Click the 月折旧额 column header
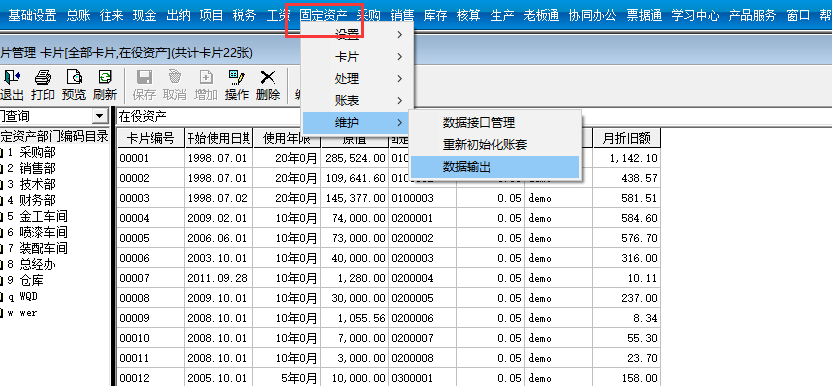The image size is (832, 386). (x=627, y=139)
